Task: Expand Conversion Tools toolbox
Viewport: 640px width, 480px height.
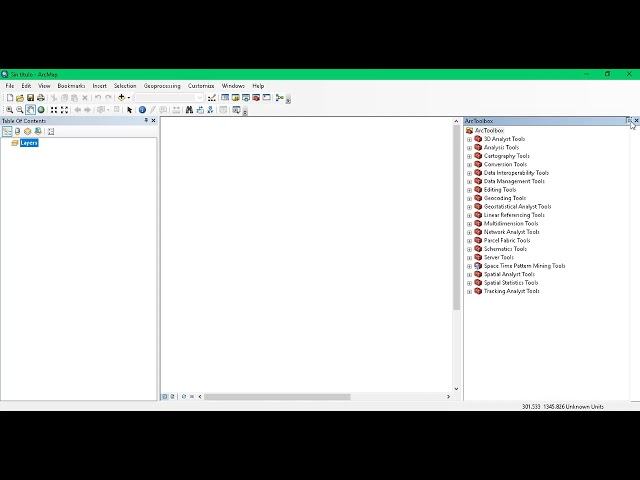Action: click(x=469, y=165)
